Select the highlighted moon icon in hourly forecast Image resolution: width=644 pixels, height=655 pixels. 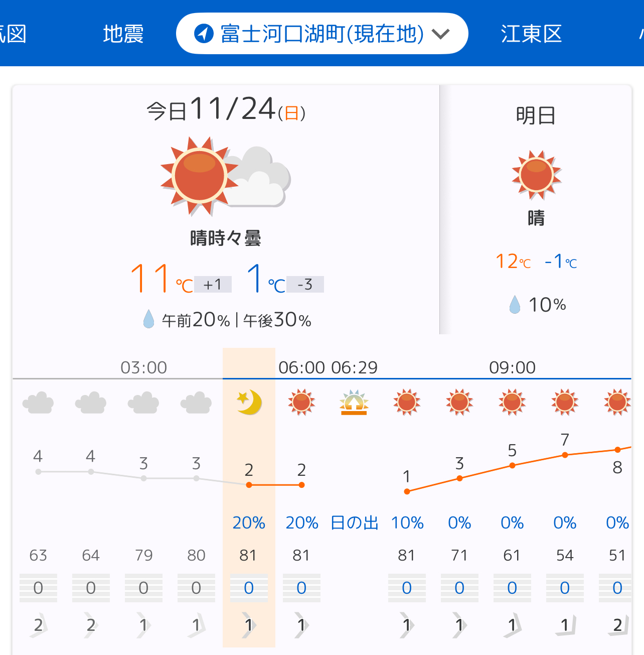[249, 402]
